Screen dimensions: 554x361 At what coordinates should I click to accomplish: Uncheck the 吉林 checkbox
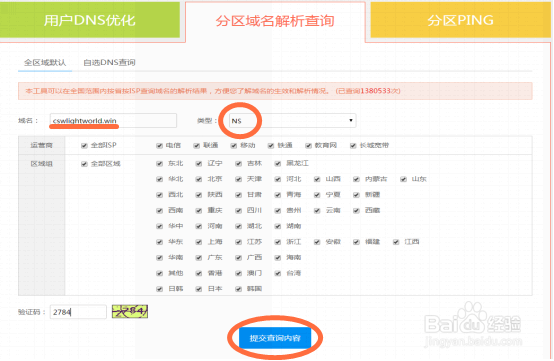(x=238, y=164)
